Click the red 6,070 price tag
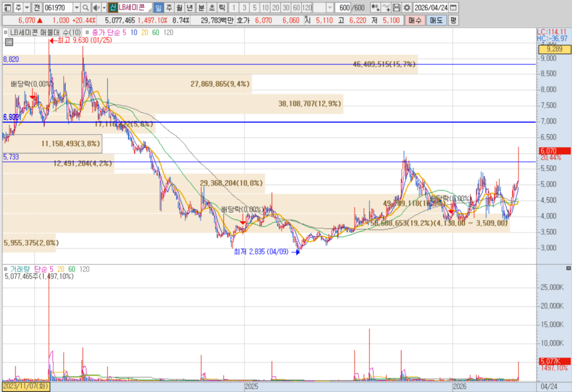The height and width of the screenshot is (392, 572). (555, 151)
